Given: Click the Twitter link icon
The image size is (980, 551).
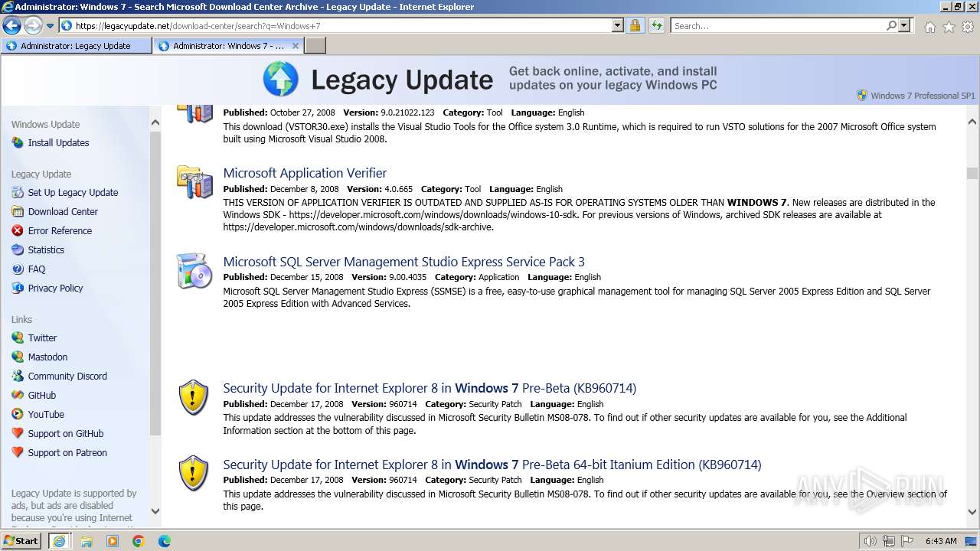Looking at the screenshot, I should pos(18,338).
